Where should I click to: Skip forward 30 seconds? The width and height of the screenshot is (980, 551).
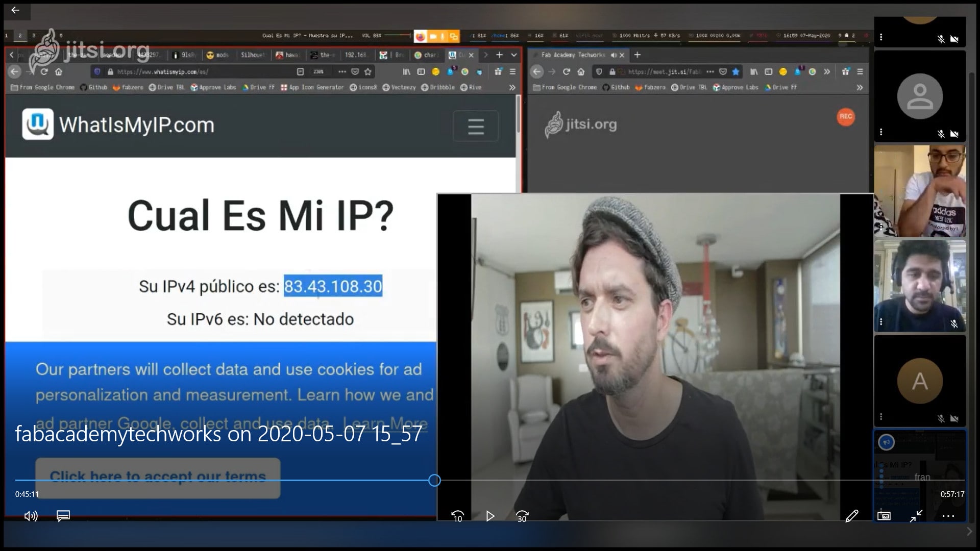[x=522, y=516]
